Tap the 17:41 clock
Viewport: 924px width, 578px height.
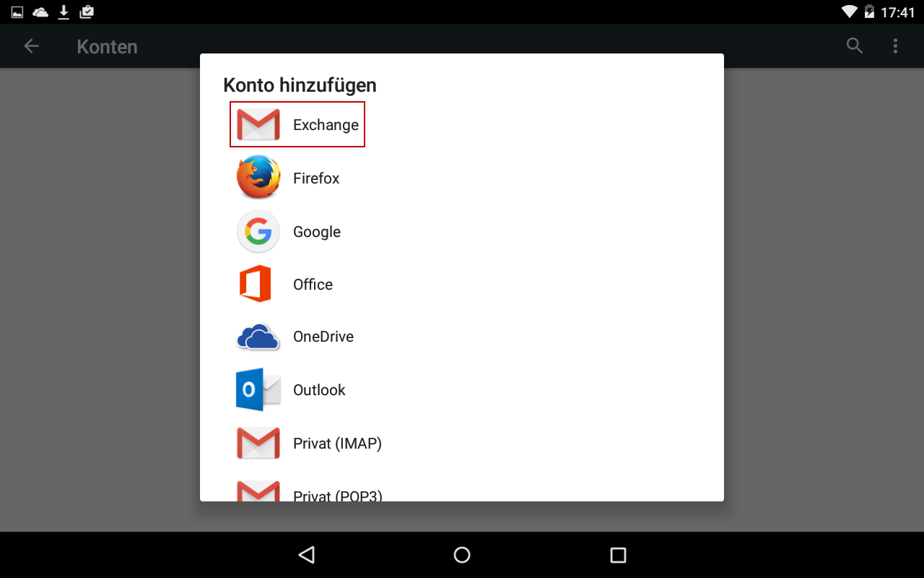897,12
